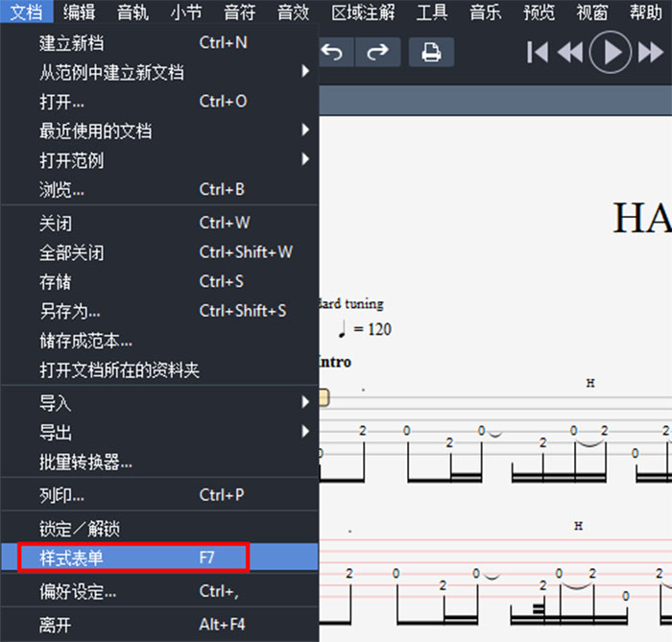This screenshot has width=672, height=642.
Task: Open 从范例中建立新文档 submenu
Action: [x=158, y=73]
